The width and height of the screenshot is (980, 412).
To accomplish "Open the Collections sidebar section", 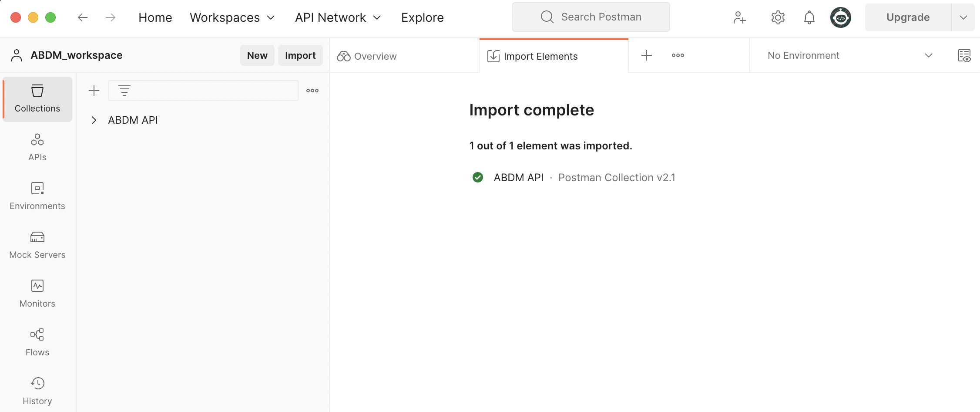I will (37, 99).
